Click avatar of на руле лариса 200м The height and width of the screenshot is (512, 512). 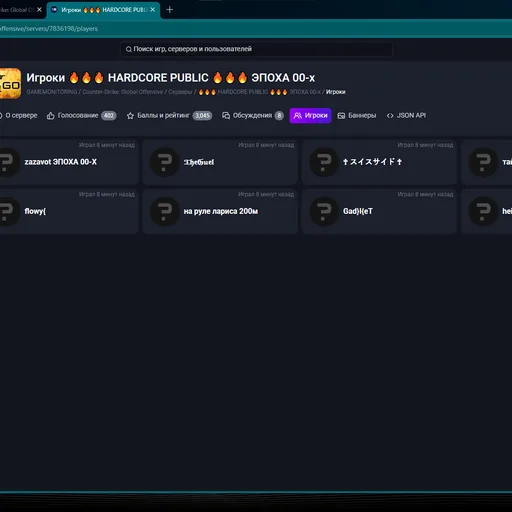(x=165, y=211)
